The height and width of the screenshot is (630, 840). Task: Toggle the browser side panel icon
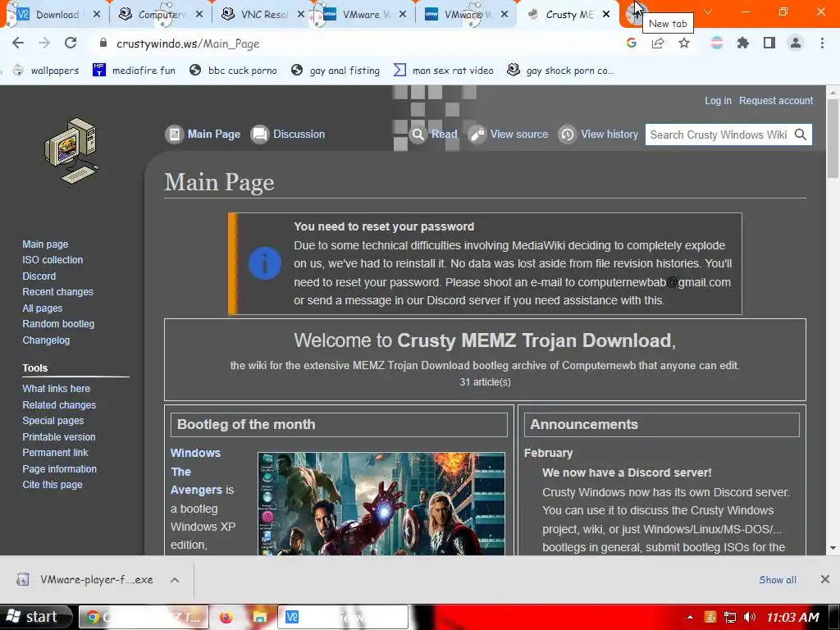point(769,43)
